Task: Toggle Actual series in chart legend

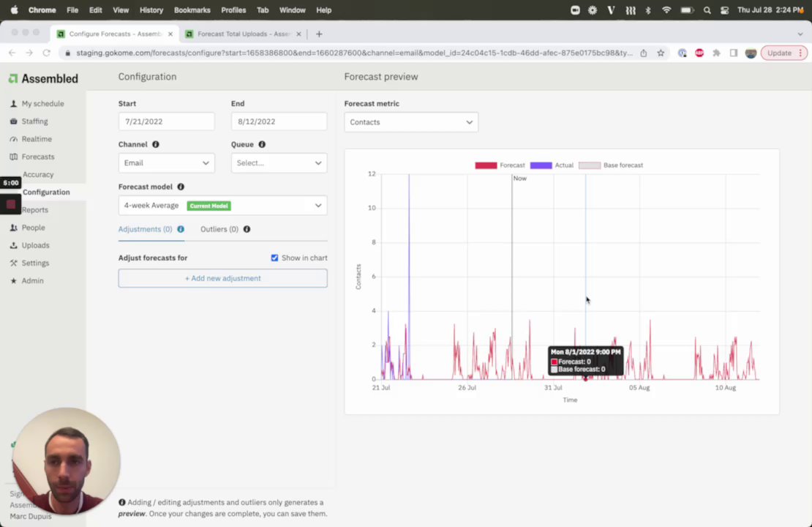Action: tap(552, 165)
